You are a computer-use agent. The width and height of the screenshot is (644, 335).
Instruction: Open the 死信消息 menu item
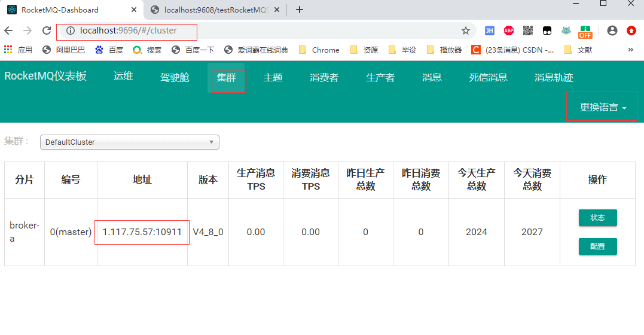488,77
